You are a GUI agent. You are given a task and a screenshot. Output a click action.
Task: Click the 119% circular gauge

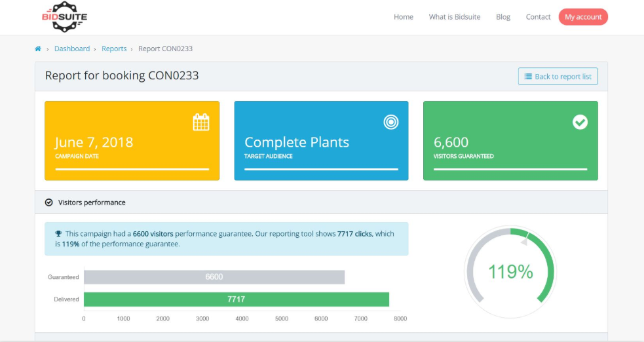[510, 272]
